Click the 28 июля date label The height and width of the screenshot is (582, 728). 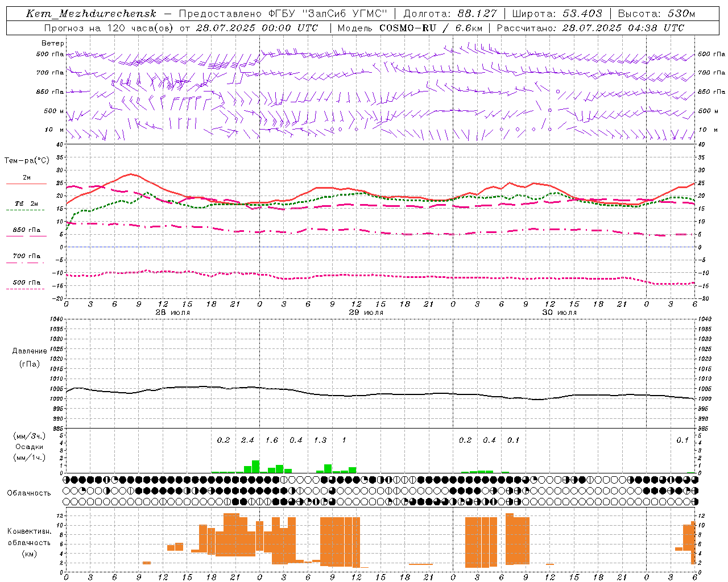click(x=172, y=313)
